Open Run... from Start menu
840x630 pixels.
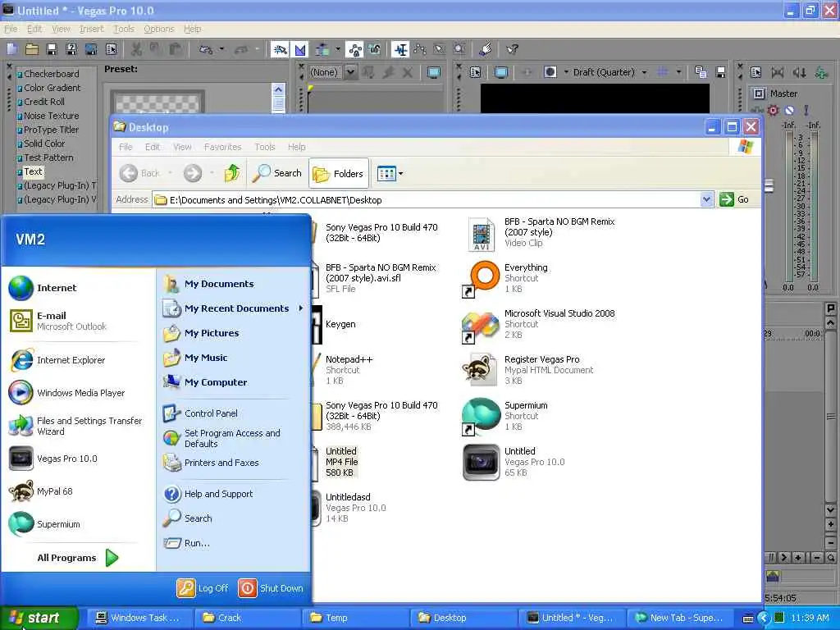[x=186, y=543]
